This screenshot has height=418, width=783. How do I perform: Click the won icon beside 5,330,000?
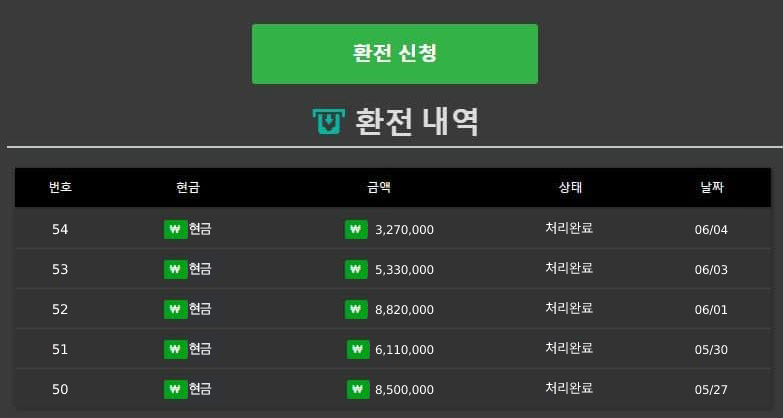point(356,269)
